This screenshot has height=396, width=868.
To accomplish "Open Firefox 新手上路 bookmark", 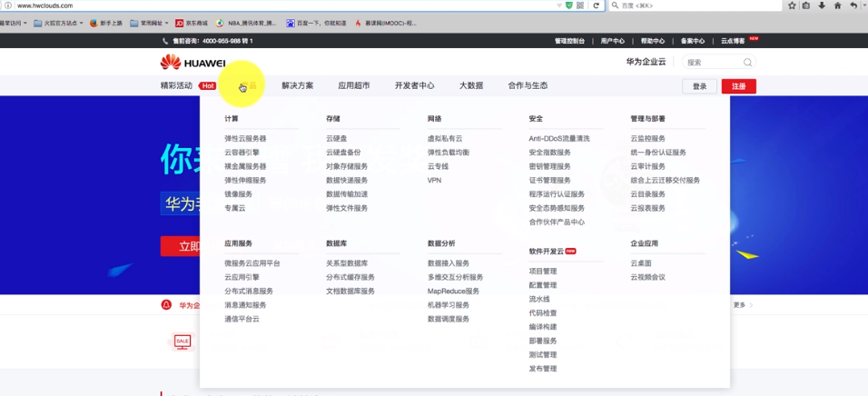I will click(105, 24).
